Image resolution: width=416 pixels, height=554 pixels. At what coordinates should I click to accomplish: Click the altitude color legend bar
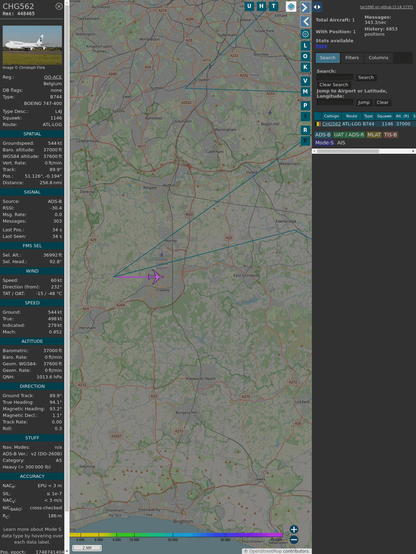176,535
